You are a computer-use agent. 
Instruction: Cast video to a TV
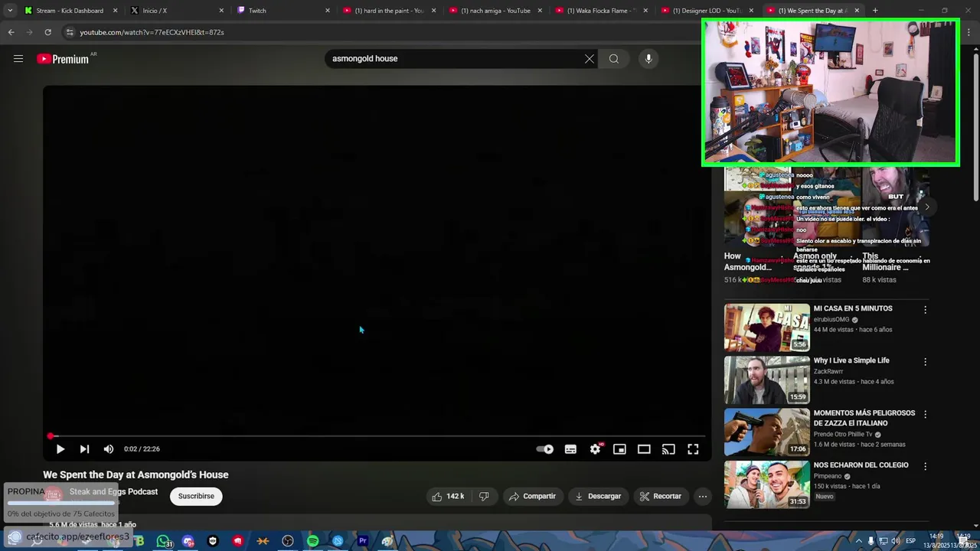(x=668, y=449)
